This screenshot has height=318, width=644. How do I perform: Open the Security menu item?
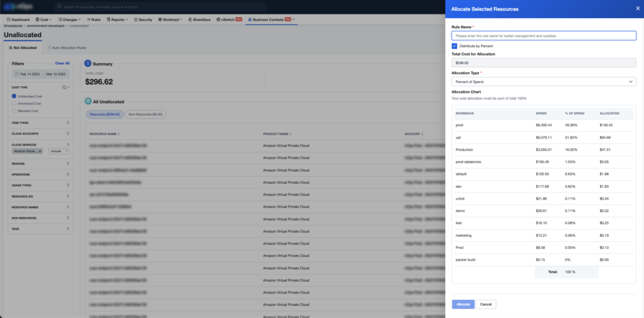point(143,20)
